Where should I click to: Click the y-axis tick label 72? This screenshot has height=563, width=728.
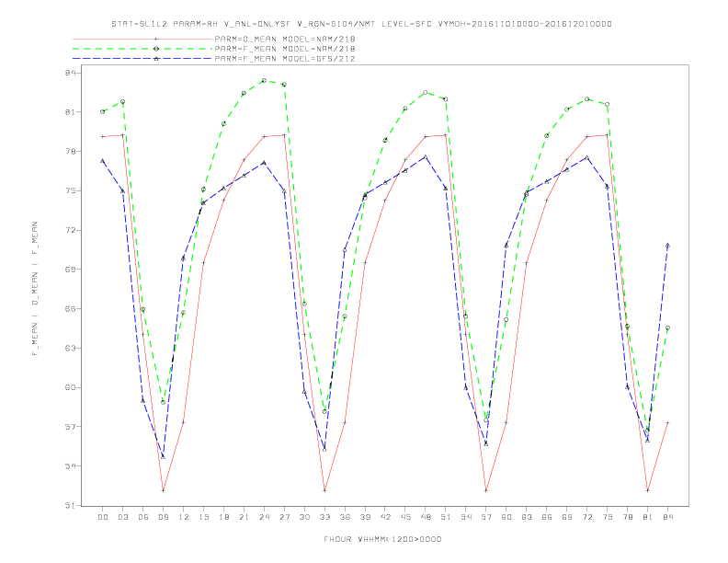(70, 230)
